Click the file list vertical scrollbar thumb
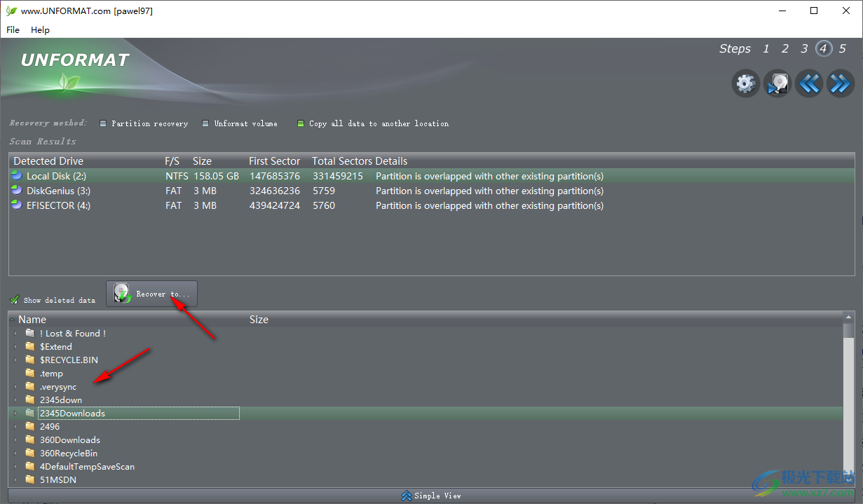 849,330
